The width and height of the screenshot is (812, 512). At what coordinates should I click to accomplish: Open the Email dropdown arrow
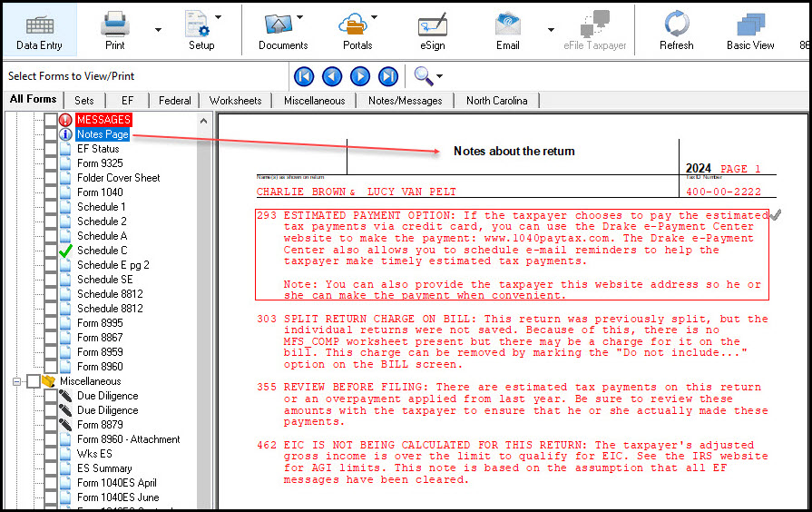(x=551, y=30)
